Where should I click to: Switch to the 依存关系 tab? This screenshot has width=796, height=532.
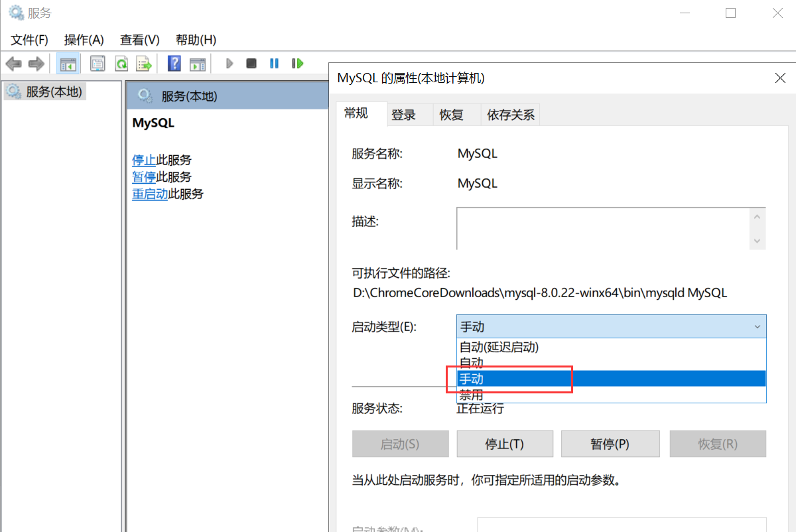click(511, 115)
